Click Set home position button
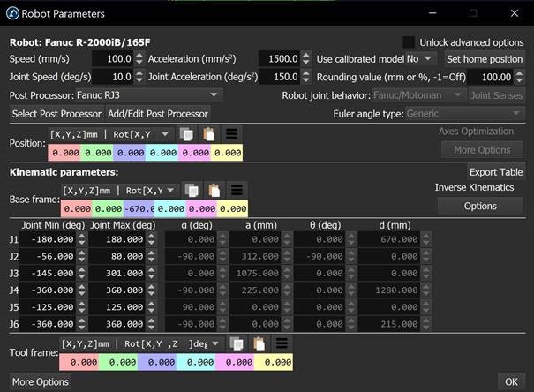Viewport: 534px width, 392px height. click(485, 59)
